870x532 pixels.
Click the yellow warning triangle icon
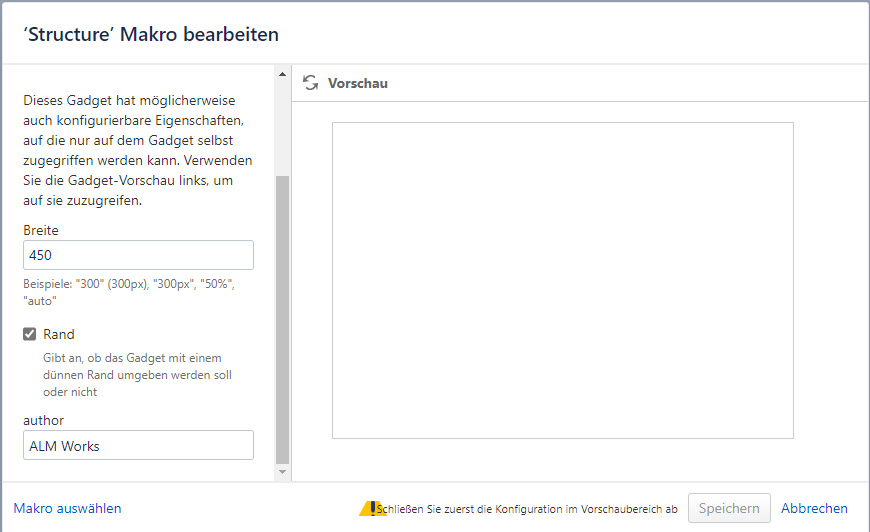click(x=372, y=508)
